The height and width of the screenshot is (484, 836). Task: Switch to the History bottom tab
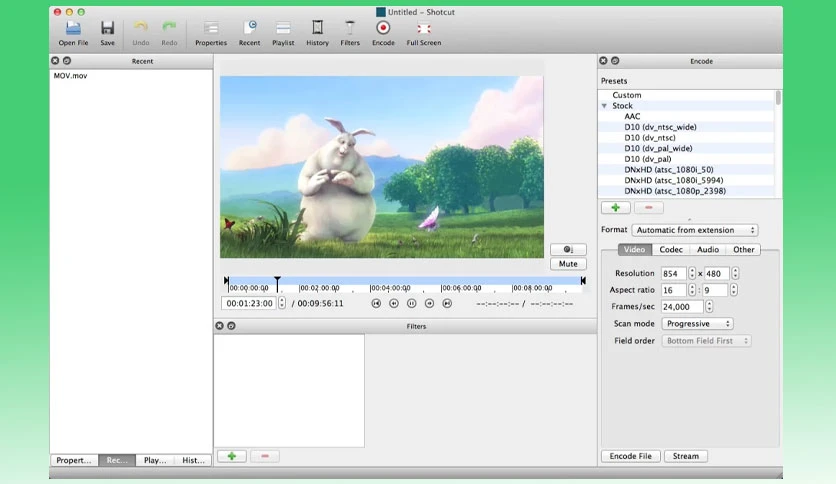[x=194, y=460]
